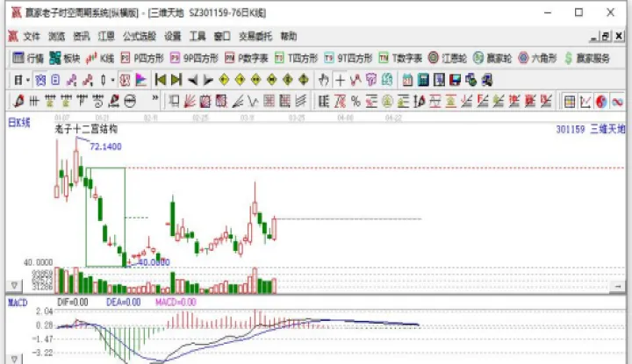
Task: Open the calculator icon in toolbar
Action: (x=423, y=80)
